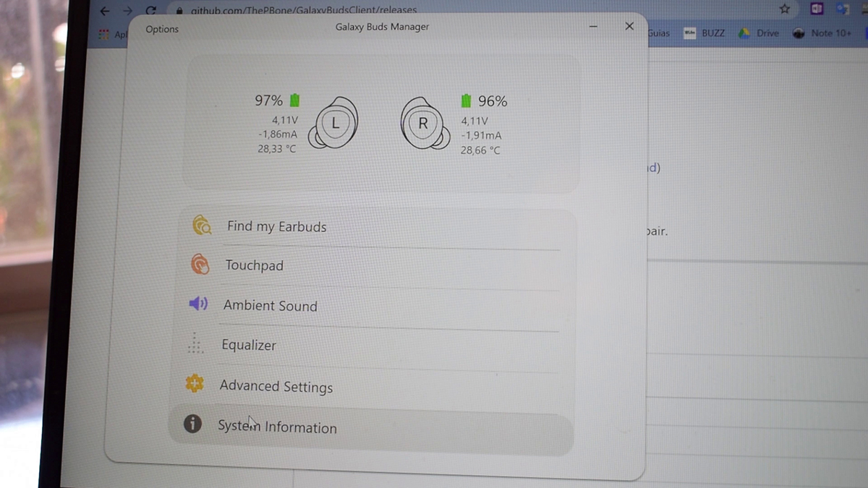The image size is (868, 488).
Task: Click the Advanced Settings gear icon
Action: click(194, 384)
